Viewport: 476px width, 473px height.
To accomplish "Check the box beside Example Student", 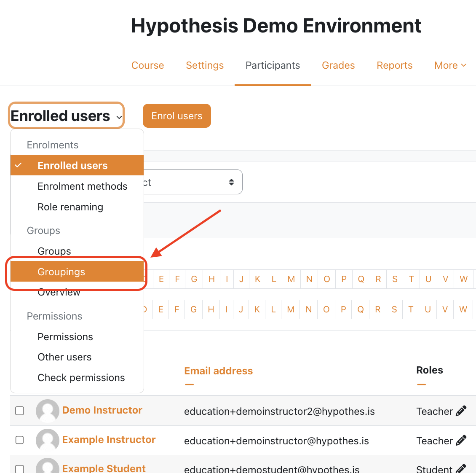I will point(20,468).
